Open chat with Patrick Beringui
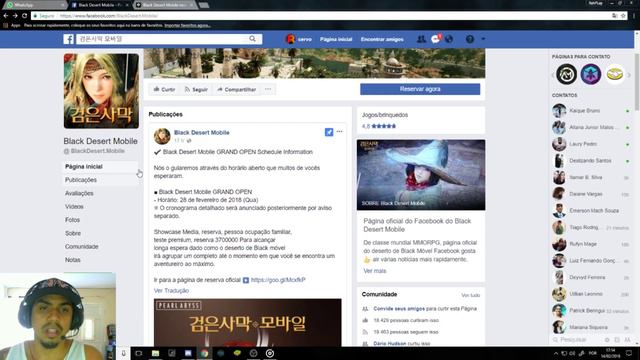The height and width of the screenshot is (360, 640). [x=591, y=311]
